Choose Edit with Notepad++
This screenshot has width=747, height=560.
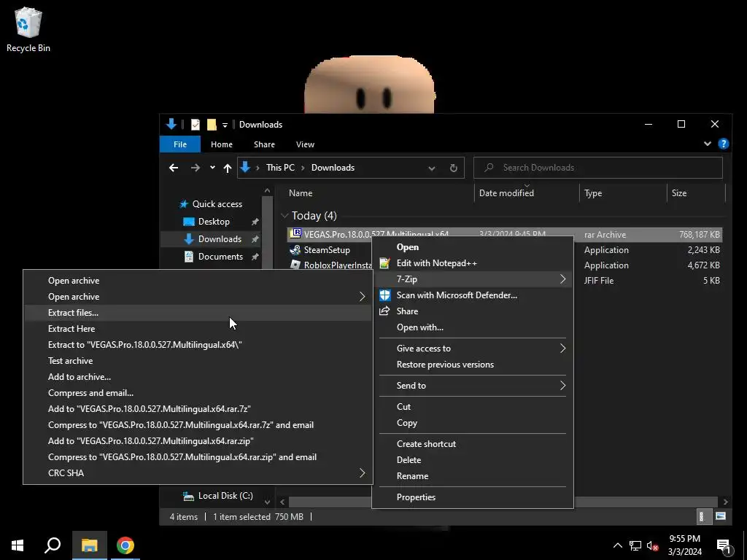point(437,263)
